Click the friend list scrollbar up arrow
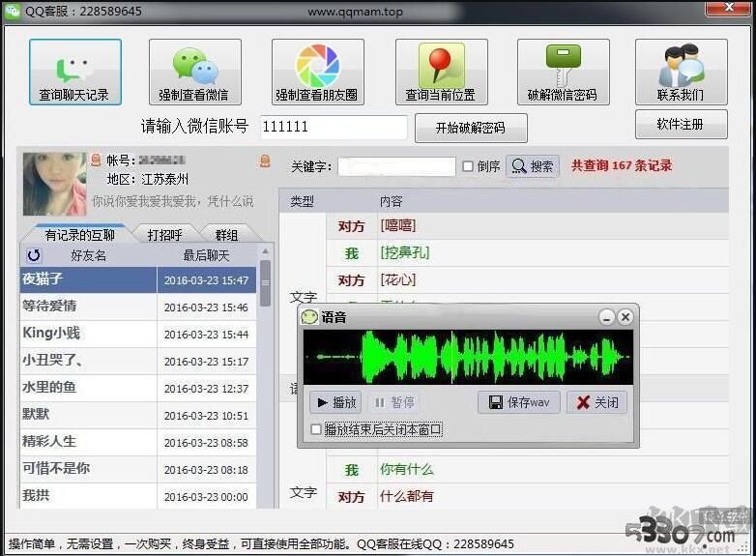756x556 pixels. coord(265,251)
